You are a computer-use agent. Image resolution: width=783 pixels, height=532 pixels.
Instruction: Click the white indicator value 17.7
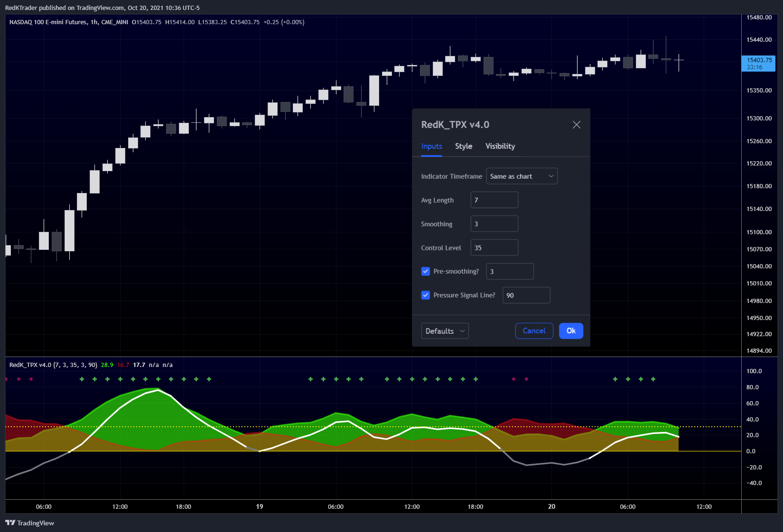click(x=139, y=365)
